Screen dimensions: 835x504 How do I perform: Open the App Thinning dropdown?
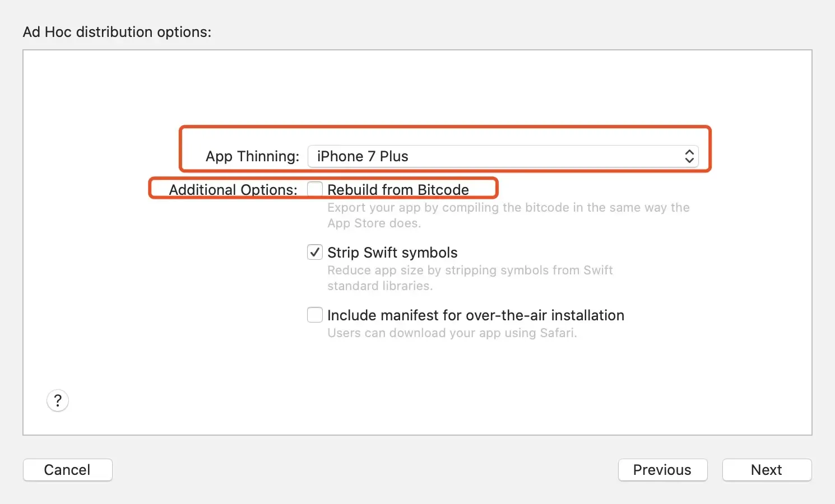pos(503,156)
